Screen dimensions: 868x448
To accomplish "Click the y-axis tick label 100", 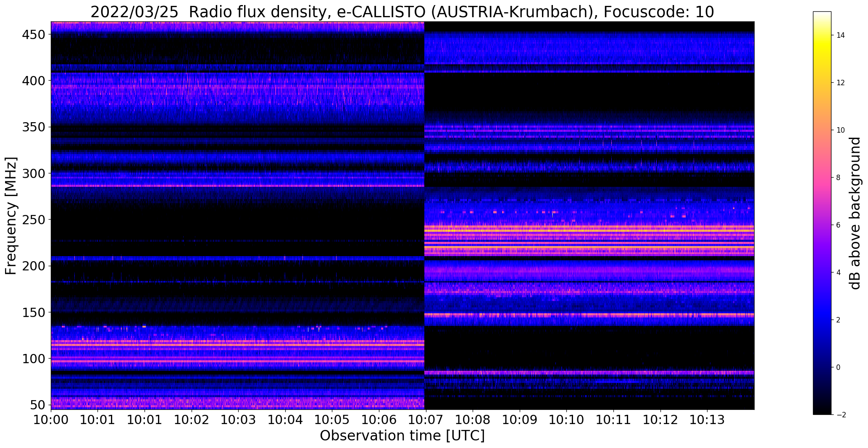I will 33,359.
